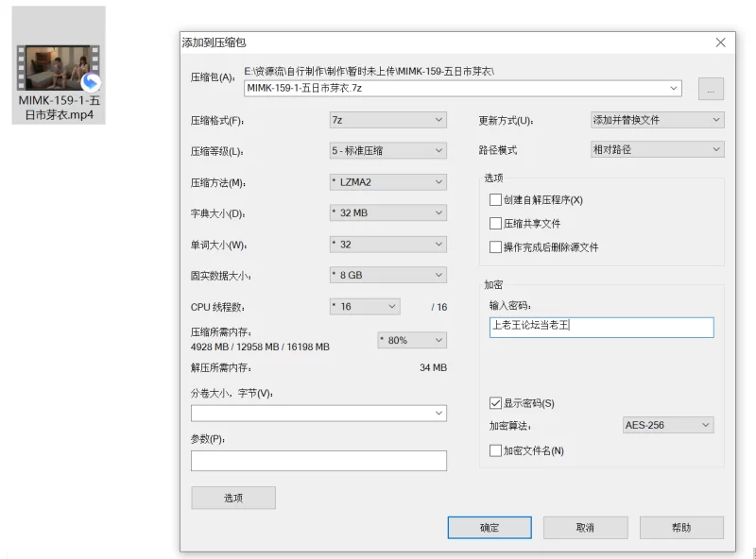Image resolution: width=756 pixels, height=559 pixels.
Task: Open the LZMA2 compression method dropdown
Action: pos(387,182)
